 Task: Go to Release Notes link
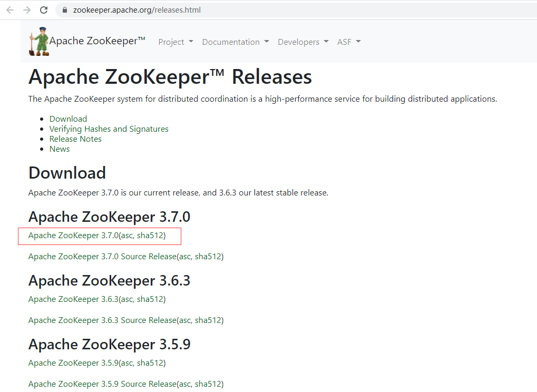[x=75, y=139]
